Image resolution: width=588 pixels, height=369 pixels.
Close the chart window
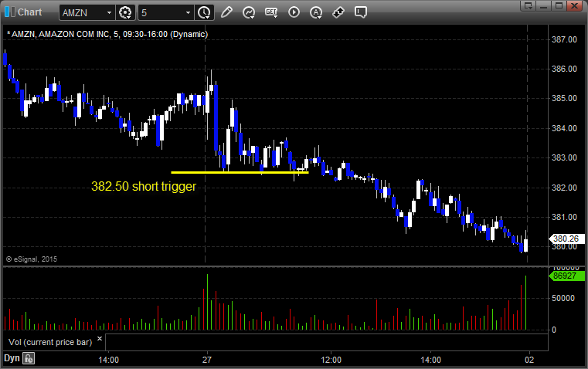click(575, 5)
